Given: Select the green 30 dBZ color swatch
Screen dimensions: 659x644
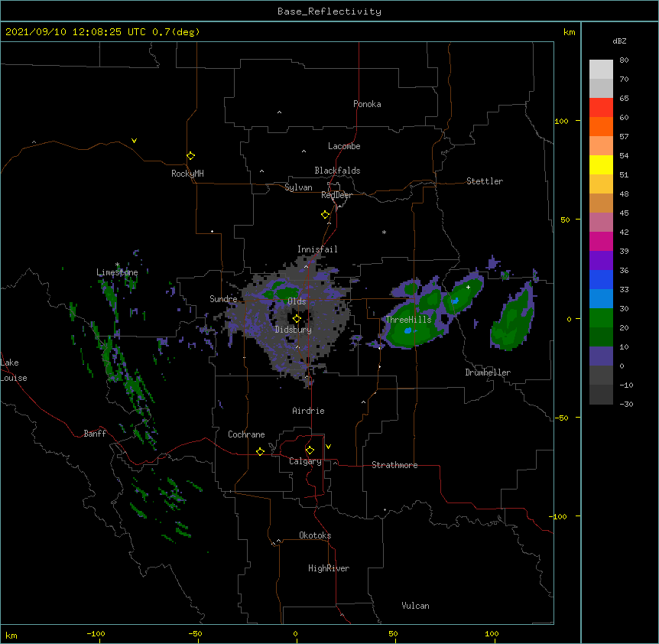Looking at the screenshot, I should coord(601,318).
